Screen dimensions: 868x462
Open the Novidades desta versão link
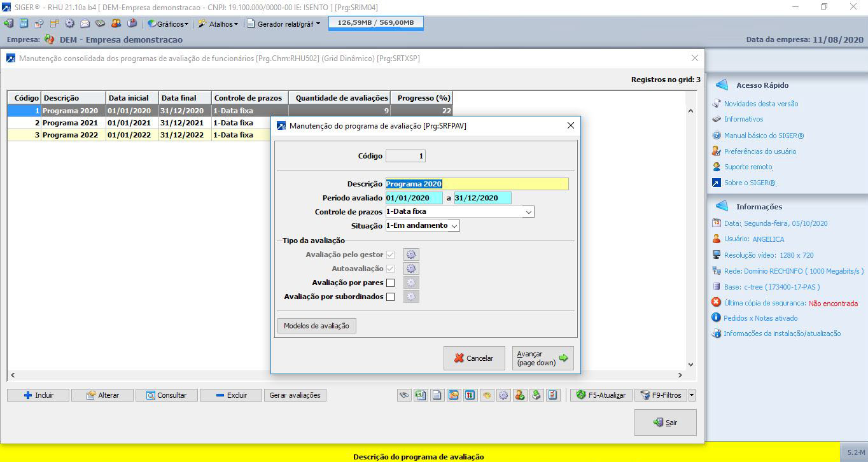click(x=761, y=104)
